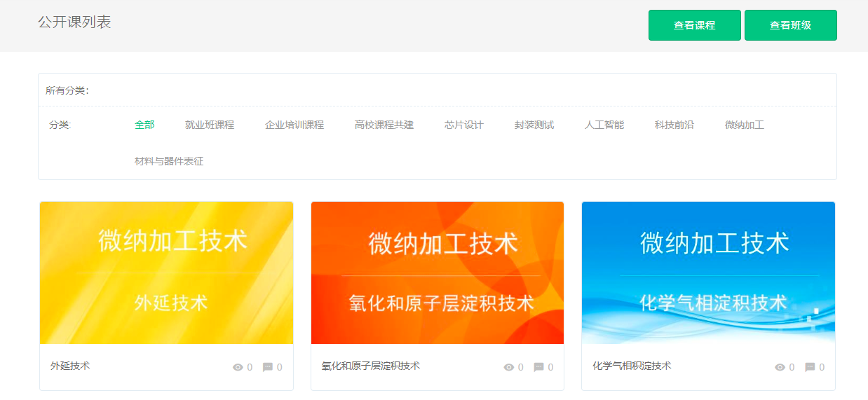Viewport: 868px width, 400px height.
Task: Select the 全部 category filter
Action: 144,125
